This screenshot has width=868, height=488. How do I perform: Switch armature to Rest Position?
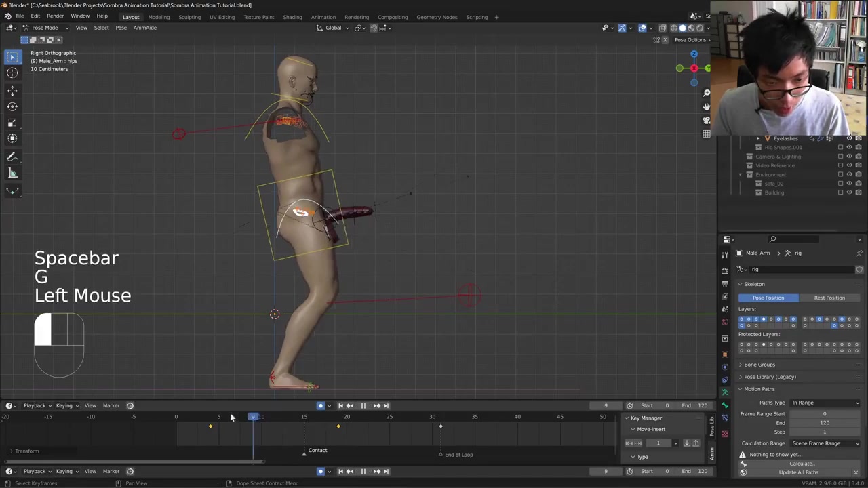[x=829, y=298]
